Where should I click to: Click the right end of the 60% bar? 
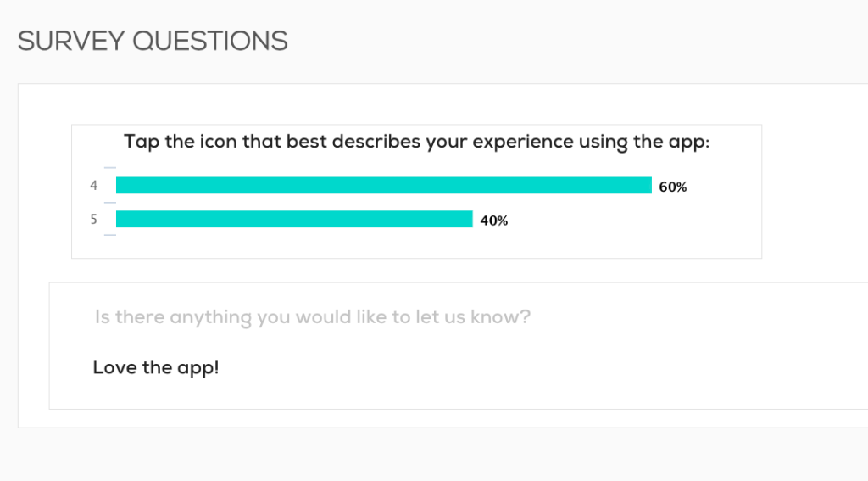[647, 186]
